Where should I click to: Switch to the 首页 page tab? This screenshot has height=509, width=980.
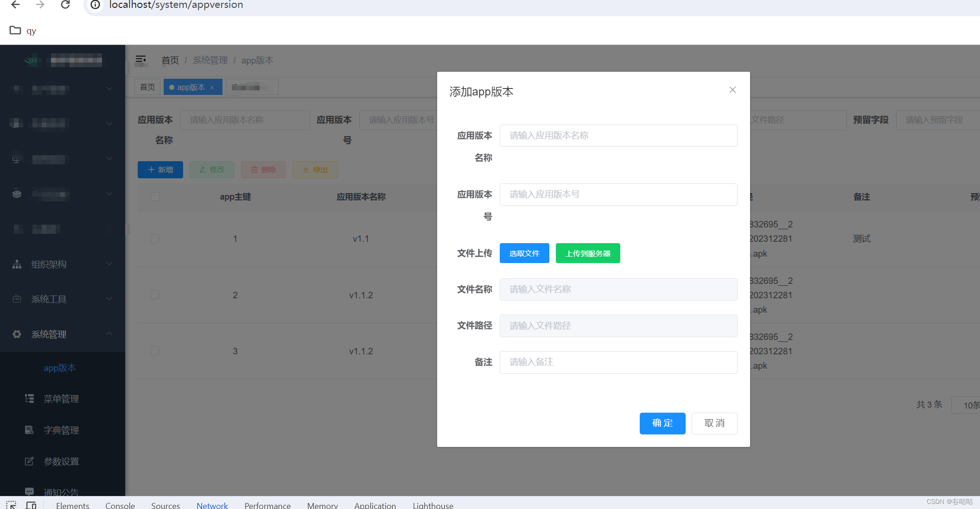(x=147, y=87)
